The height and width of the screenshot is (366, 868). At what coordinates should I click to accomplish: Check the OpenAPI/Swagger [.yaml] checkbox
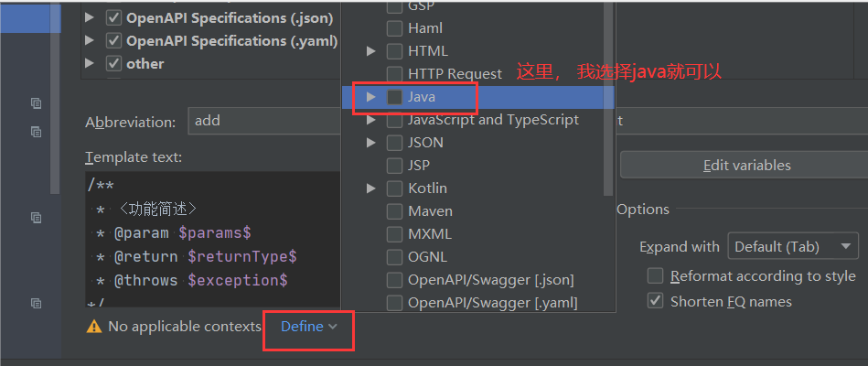tap(394, 303)
